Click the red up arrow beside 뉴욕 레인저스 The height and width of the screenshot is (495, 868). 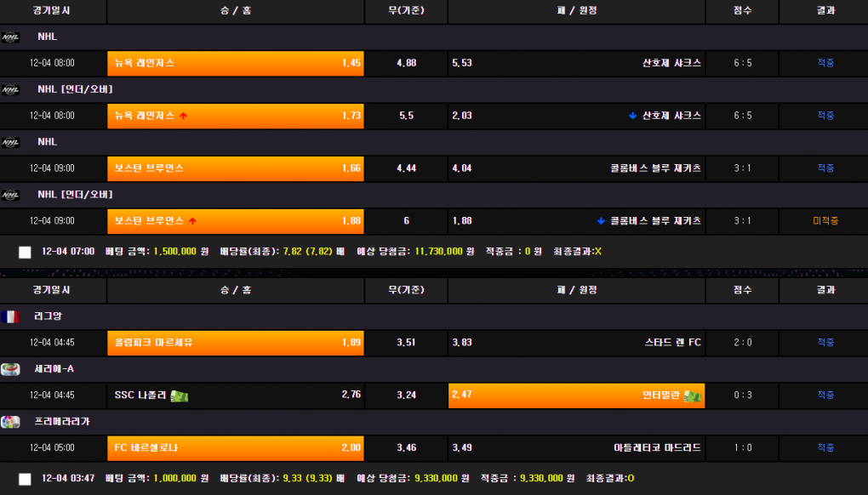pyautogui.click(x=183, y=116)
